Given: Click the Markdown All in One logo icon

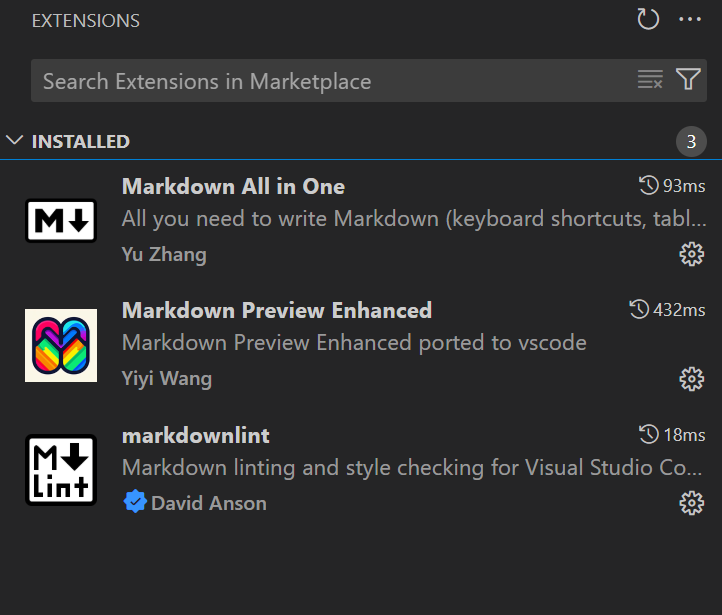Looking at the screenshot, I should click(x=61, y=220).
